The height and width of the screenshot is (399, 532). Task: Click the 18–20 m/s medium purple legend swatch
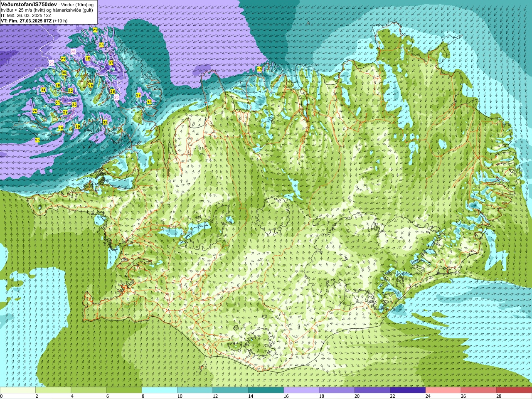point(337,390)
